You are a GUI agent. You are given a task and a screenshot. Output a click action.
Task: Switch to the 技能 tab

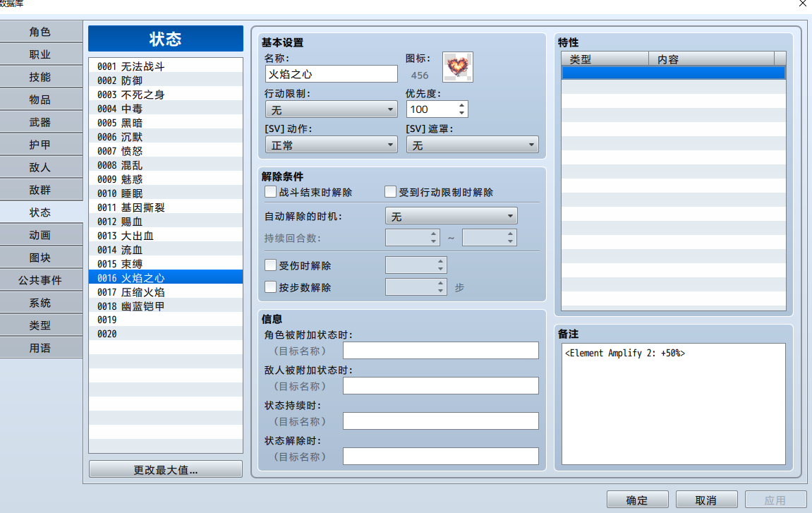tap(40, 77)
